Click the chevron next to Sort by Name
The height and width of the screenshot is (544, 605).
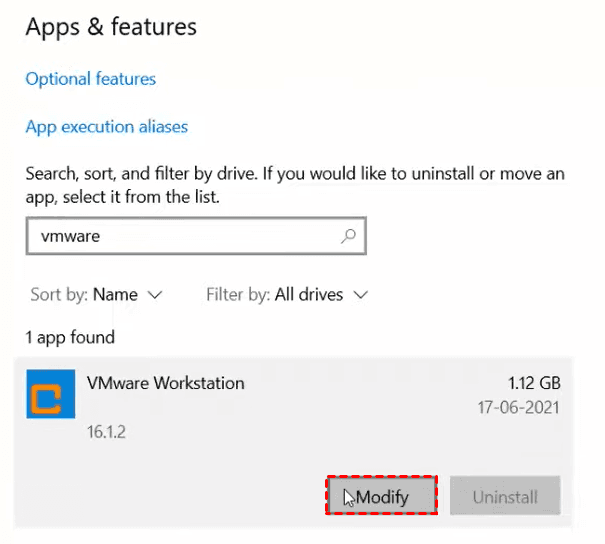pyautogui.click(x=154, y=295)
